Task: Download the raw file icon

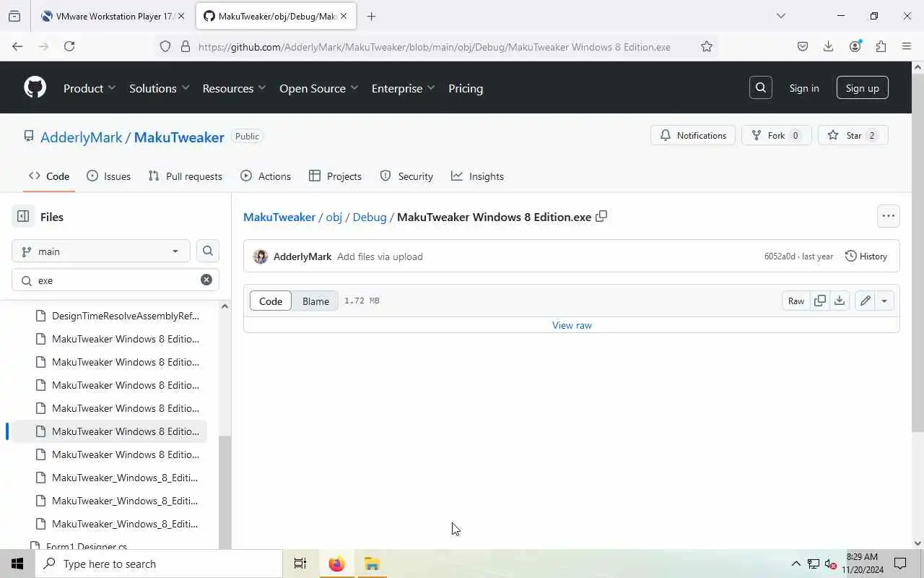Action: (x=840, y=301)
